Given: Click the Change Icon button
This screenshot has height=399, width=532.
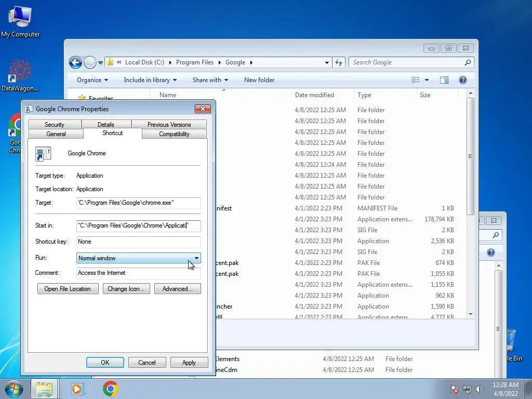Looking at the screenshot, I should (126, 289).
